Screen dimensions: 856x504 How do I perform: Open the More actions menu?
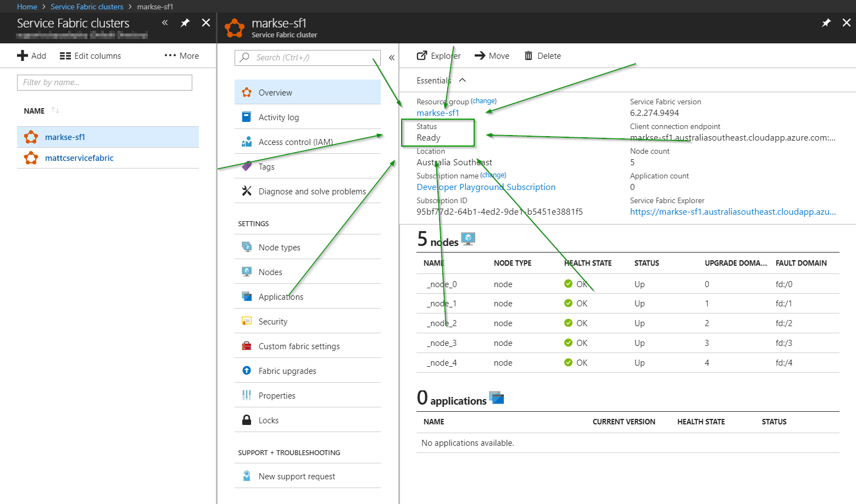click(x=181, y=55)
